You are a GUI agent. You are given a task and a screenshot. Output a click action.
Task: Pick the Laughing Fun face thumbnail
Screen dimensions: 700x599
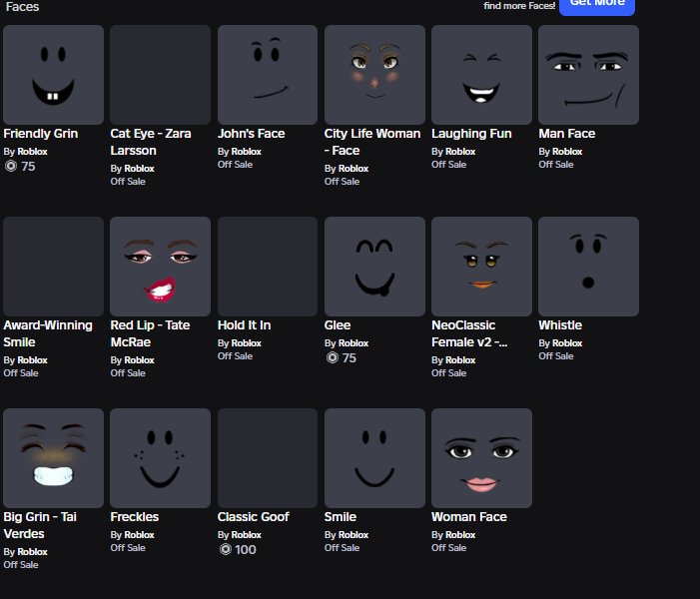(x=481, y=75)
